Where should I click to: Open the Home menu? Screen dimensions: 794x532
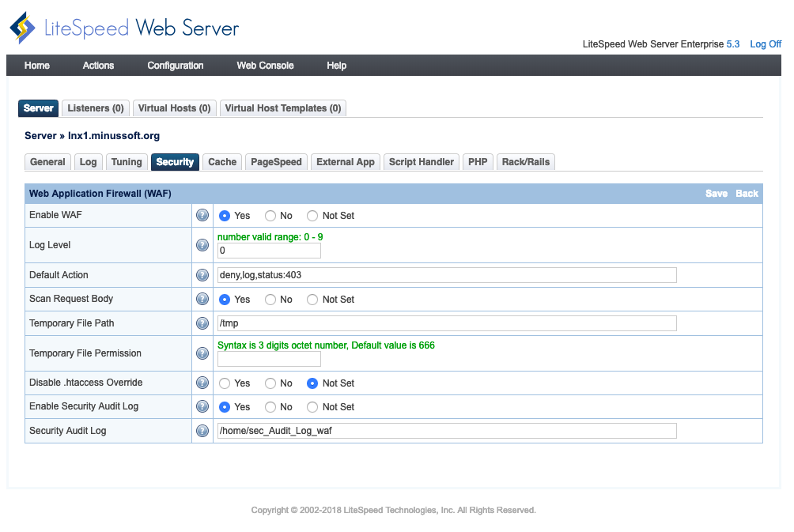pyautogui.click(x=37, y=66)
